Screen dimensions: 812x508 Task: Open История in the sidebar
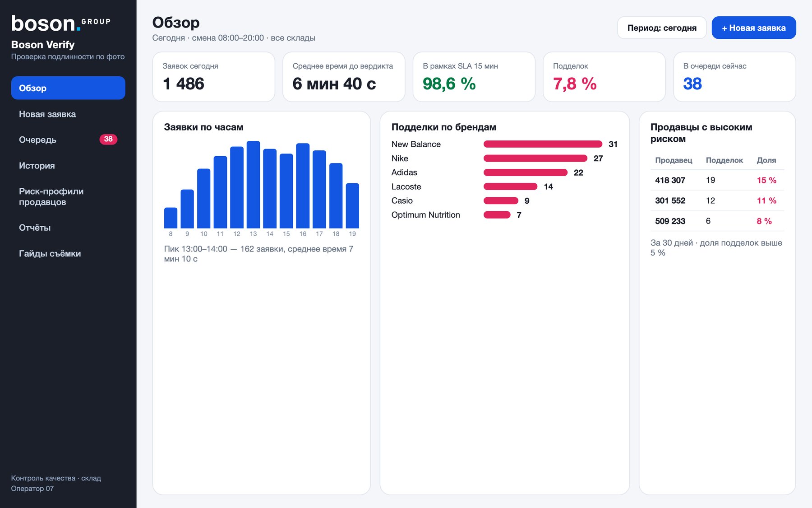coord(68,165)
